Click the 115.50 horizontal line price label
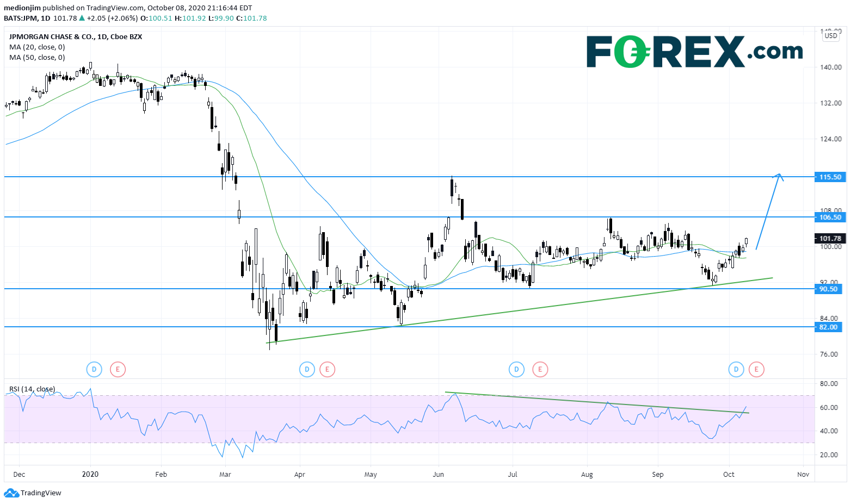The height and width of the screenshot is (504, 851). tap(830, 177)
